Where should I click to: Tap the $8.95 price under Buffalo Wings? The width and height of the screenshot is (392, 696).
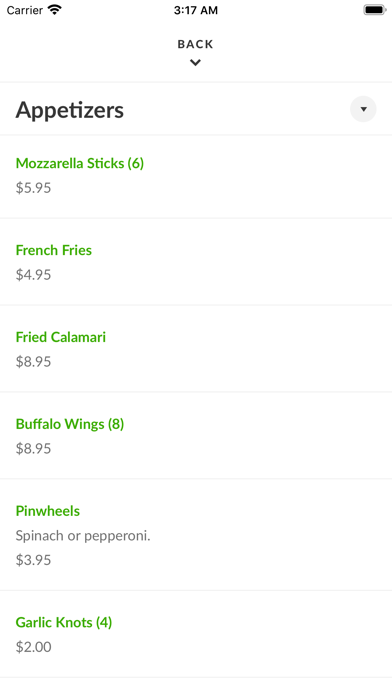(33, 449)
